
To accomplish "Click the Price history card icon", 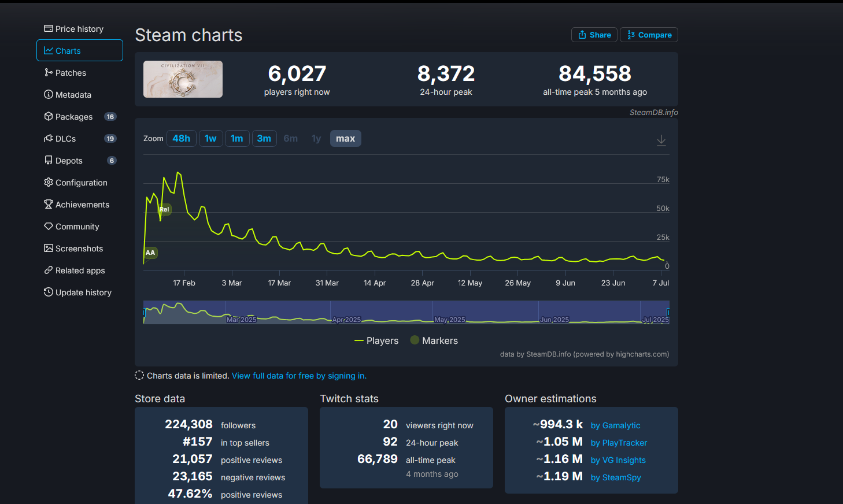I will (x=49, y=28).
